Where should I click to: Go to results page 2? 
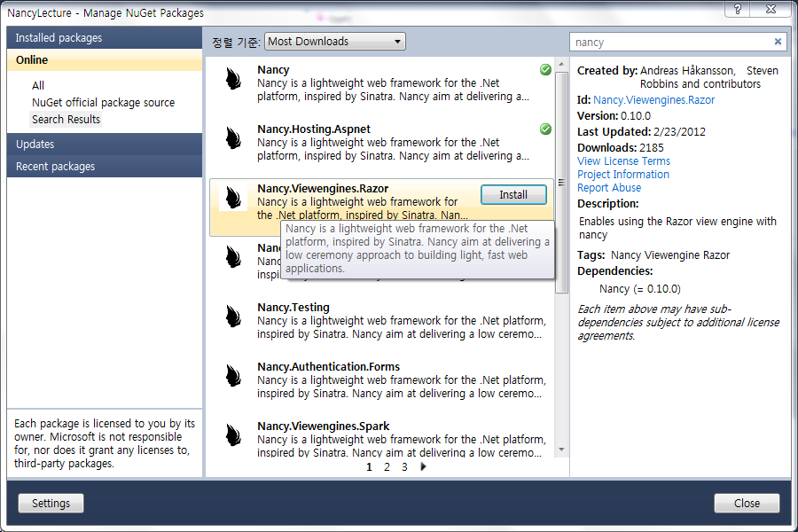pos(387,467)
